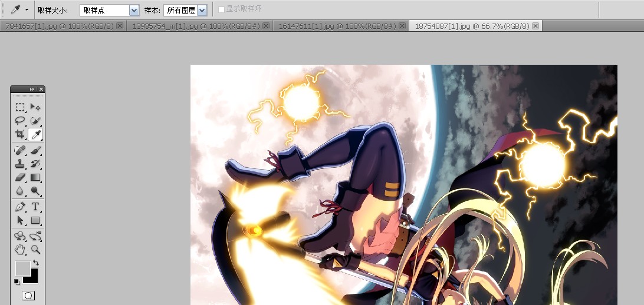644x305 pixels.
Task: Select the 3D Object Rotate tool
Action: (19, 236)
